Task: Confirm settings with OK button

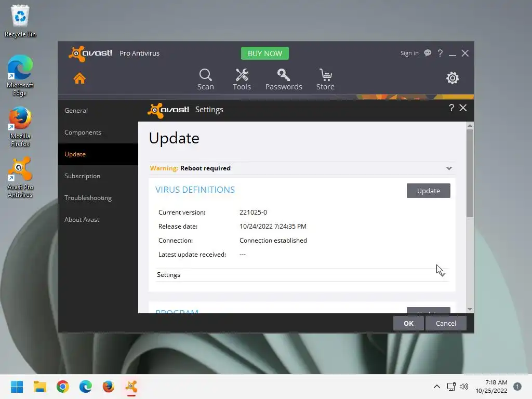Action: click(x=408, y=323)
